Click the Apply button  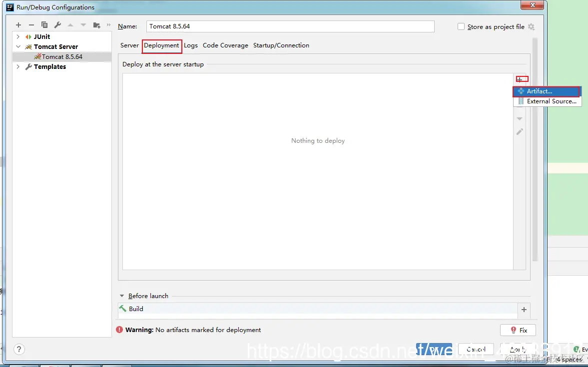(x=518, y=350)
